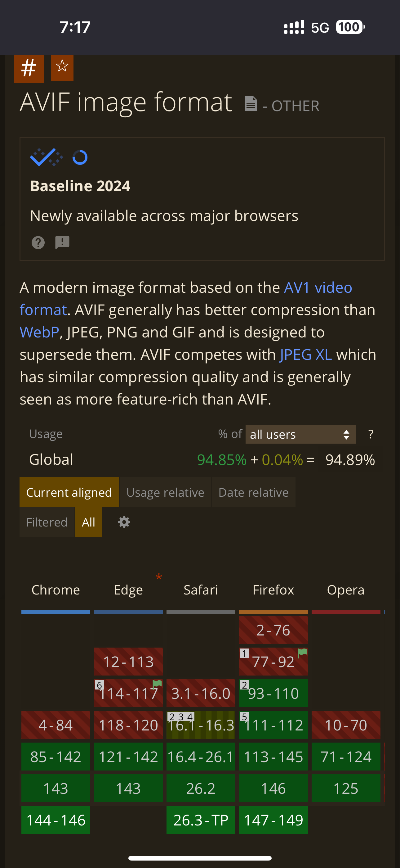Click Chrome 144-146 version cell
This screenshot has width=400, height=868.
[x=56, y=820]
